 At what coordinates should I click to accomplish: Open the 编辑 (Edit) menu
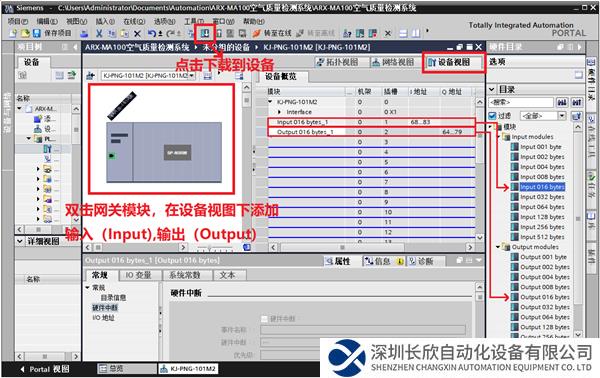pyautogui.click(x=47, y=21)
